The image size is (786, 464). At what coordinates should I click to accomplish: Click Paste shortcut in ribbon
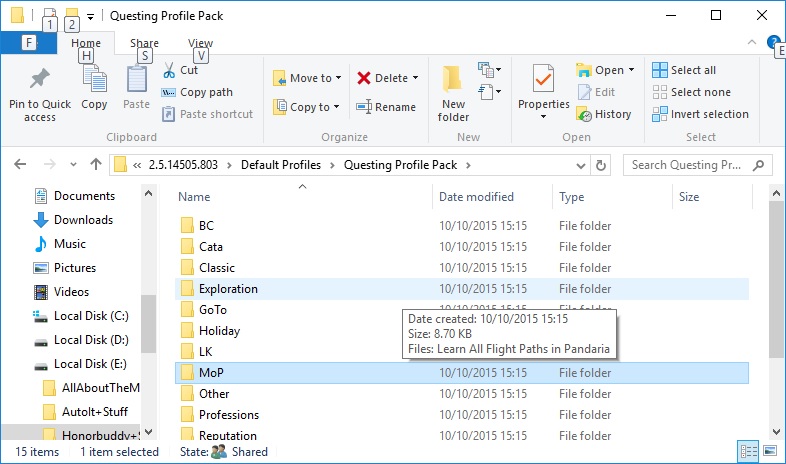coord(208,114)
